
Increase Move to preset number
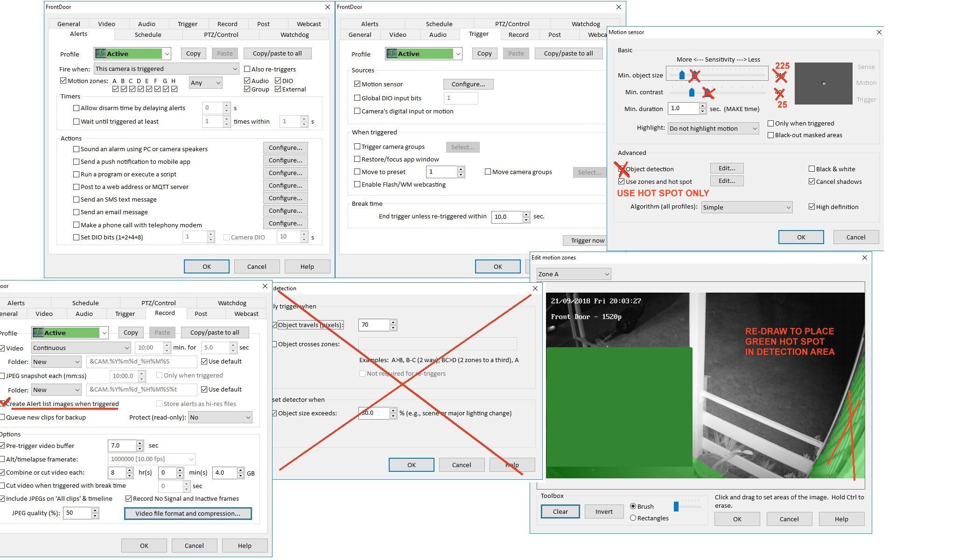[461, 169]
